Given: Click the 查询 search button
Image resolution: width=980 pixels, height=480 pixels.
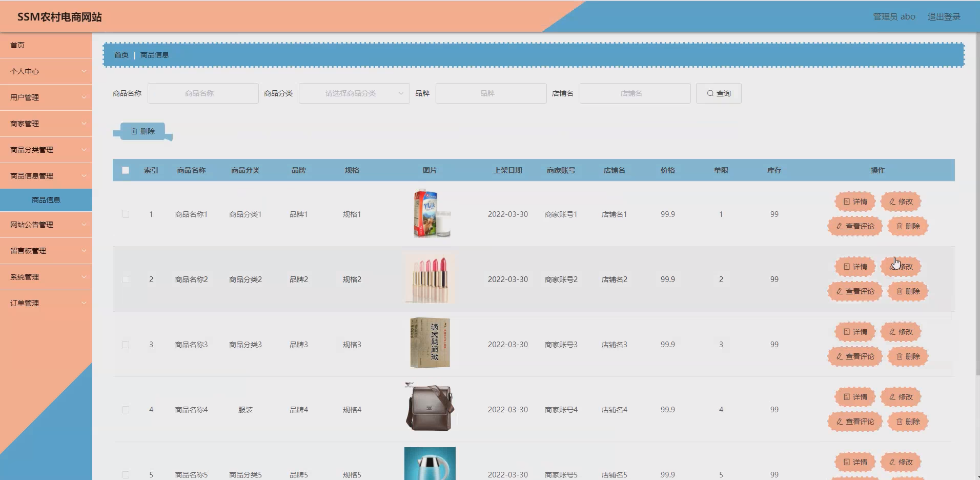Looking at the screenshot, I should click(719, 93).
